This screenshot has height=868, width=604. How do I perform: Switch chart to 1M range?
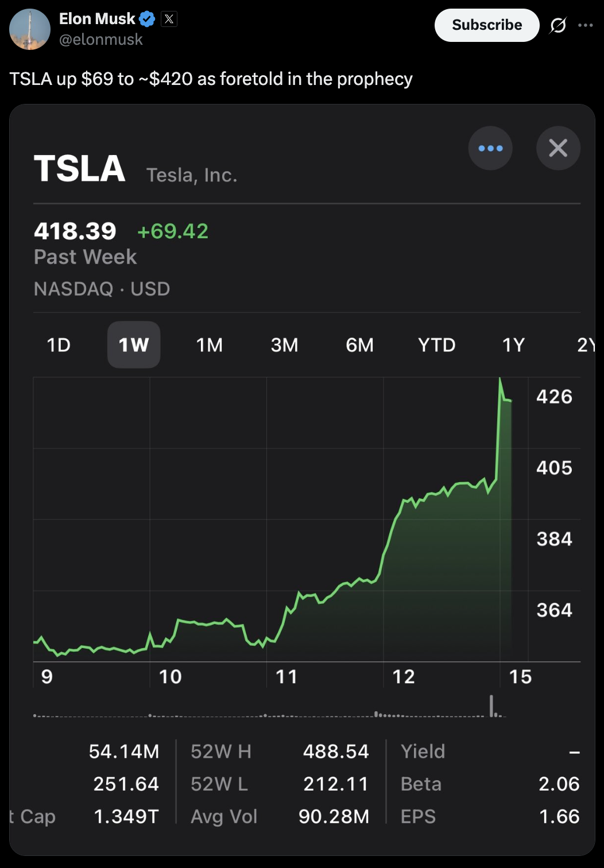[x=209, y=345]
